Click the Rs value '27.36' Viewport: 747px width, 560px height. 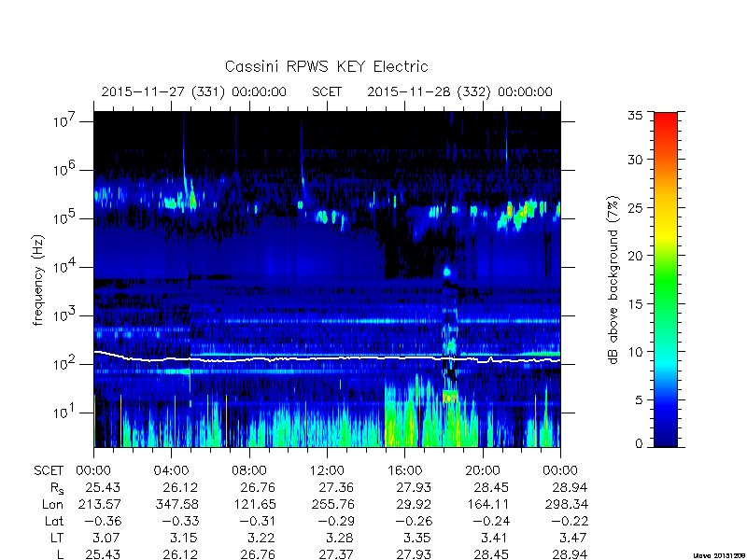336,487
